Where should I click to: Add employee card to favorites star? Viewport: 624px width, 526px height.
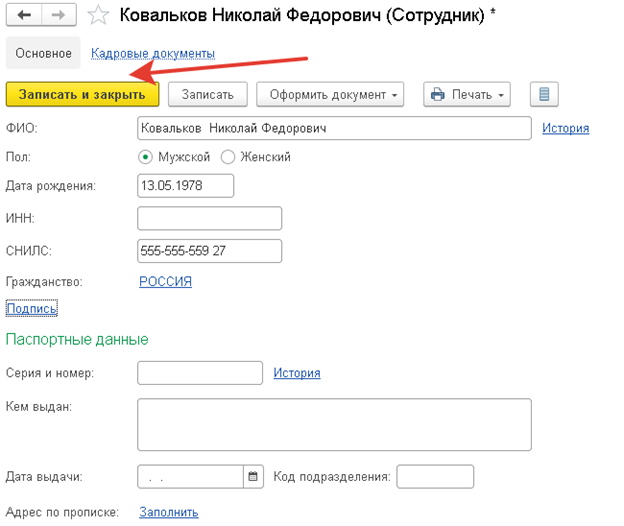tap(98, 16)
